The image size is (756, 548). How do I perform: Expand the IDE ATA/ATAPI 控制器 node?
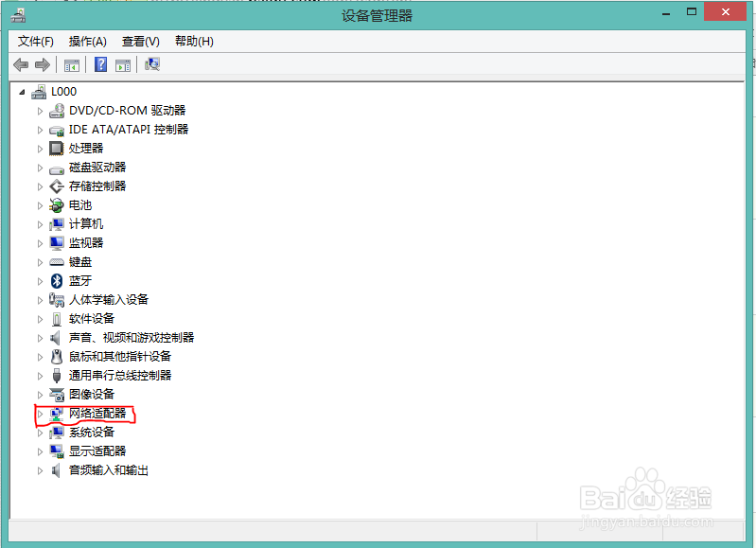tap(40, 130)
